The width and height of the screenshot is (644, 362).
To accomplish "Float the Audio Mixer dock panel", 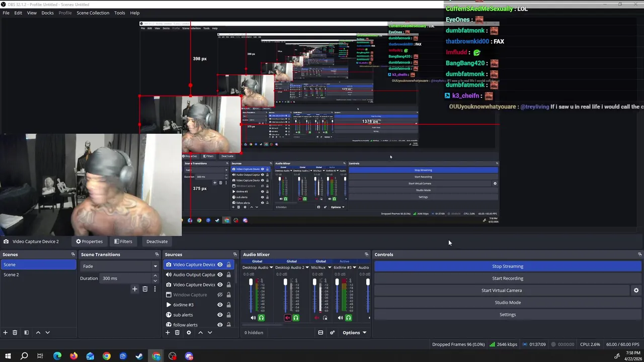I will pos(366,254).
